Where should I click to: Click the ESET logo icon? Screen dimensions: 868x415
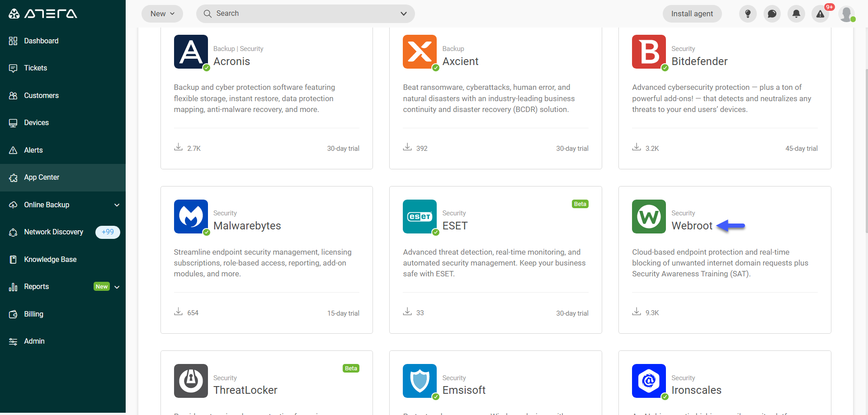coord(420,216)
